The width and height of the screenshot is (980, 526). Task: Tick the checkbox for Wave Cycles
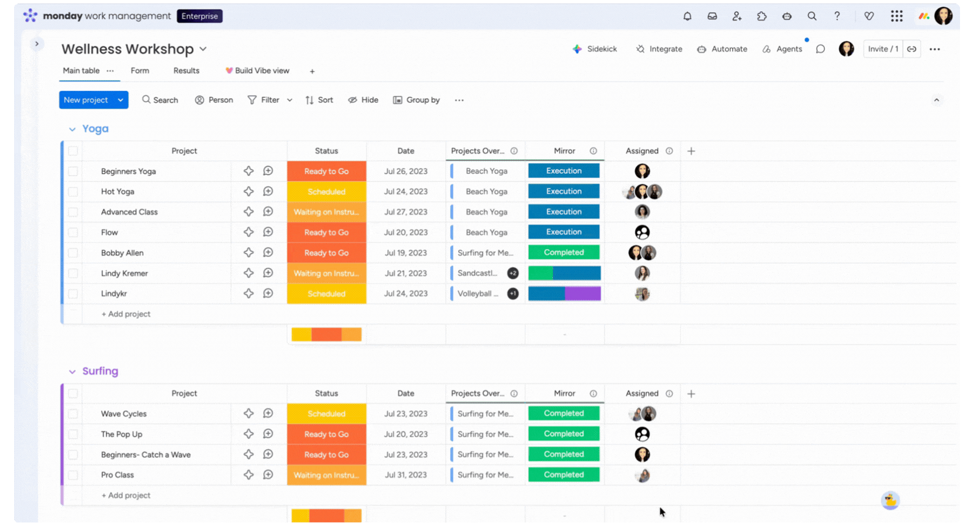pyautogui.click(x=73, y=414)
